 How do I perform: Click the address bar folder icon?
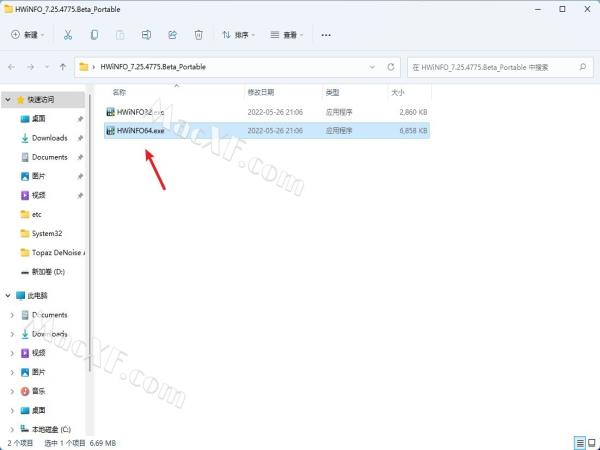[x=83, y=67]
